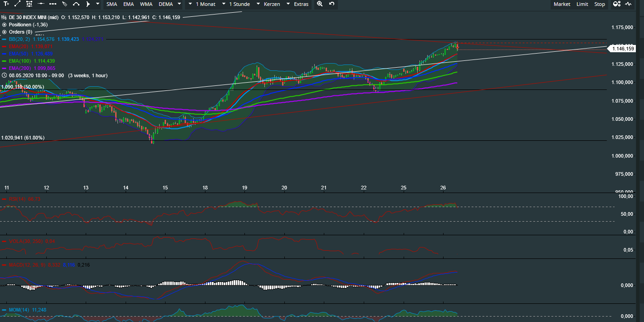Image resolution: width=644 pixels, height=322 pixels.
Task: Click the Market order button
Action: (x=562, y=4)
